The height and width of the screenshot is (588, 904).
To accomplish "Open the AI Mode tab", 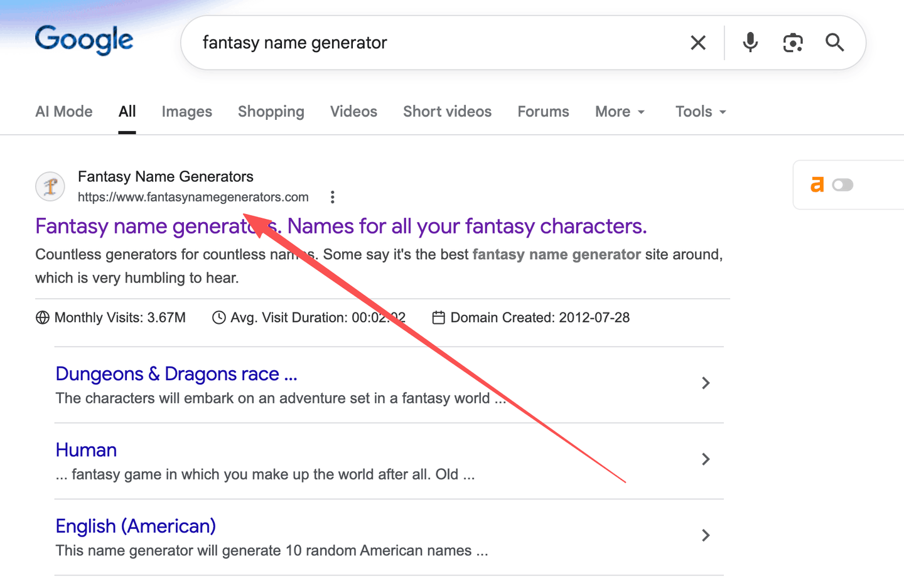I will click(64, 112).
